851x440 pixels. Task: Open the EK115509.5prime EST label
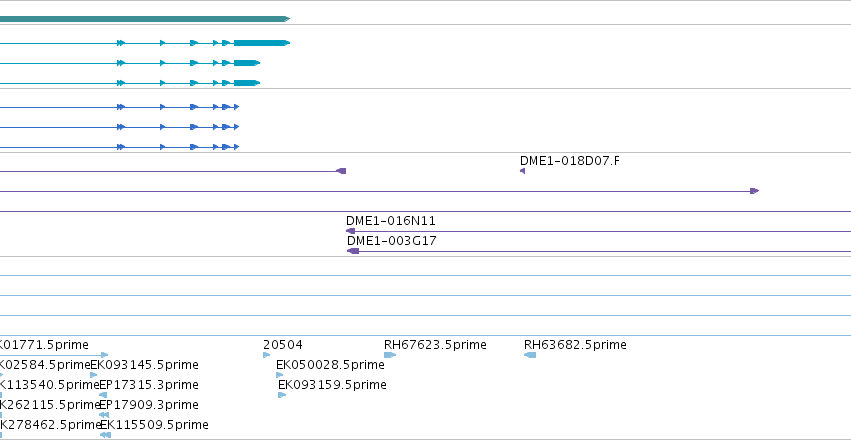154,425
